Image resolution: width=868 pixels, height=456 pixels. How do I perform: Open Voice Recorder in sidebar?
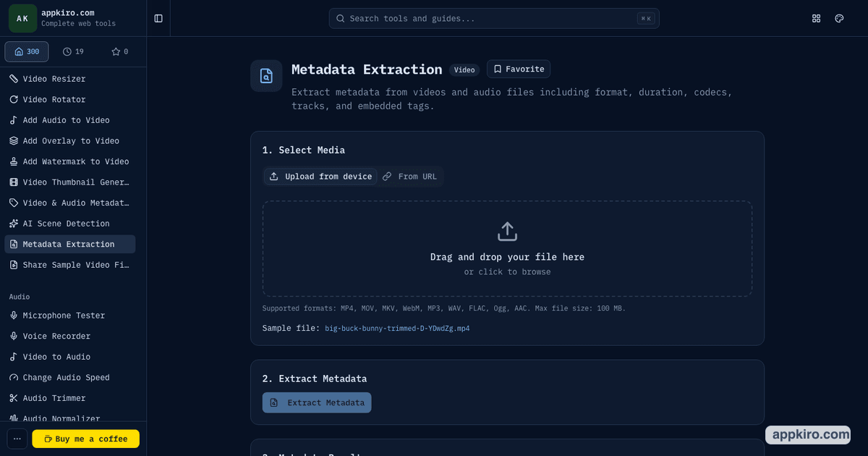[70, 336]
